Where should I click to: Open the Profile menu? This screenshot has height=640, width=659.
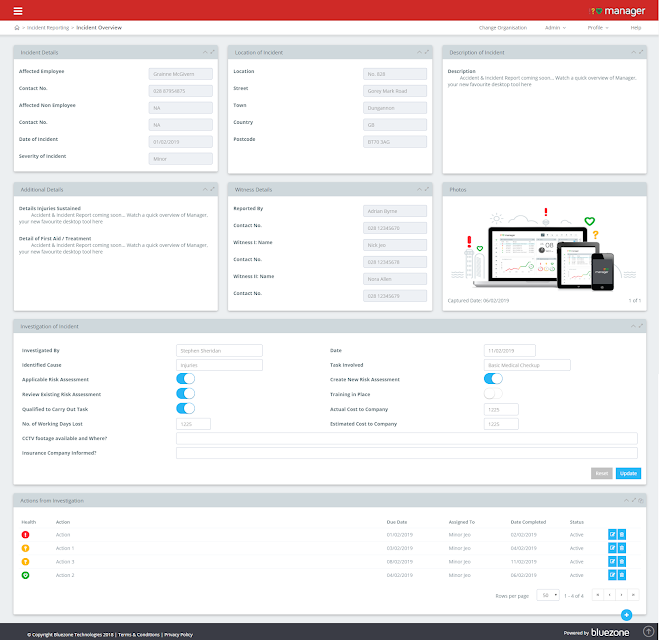tap(598, 28)
